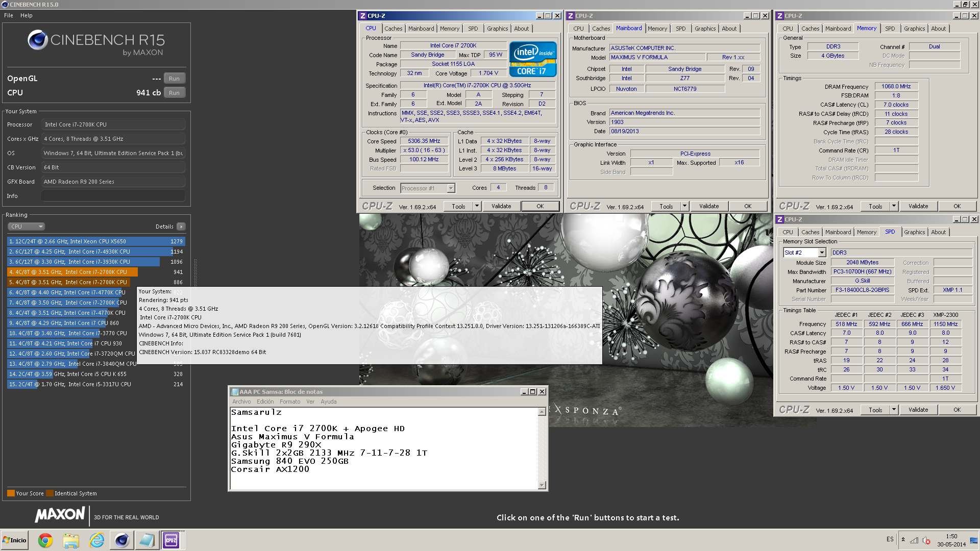Viewport: 980px width, 551px height.
Task: Select ranking row i5 CPU K 655
Action: click(x=96, y=374)
